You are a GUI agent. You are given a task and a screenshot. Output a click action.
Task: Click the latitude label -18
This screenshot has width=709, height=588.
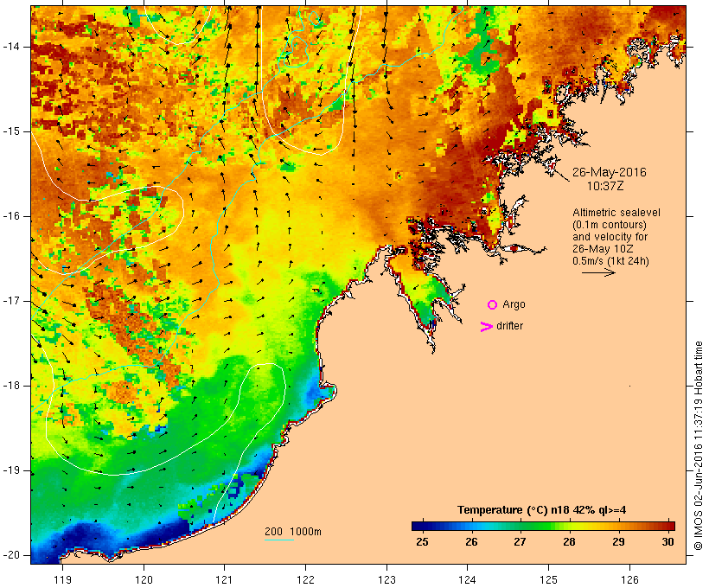click(10, 386)
